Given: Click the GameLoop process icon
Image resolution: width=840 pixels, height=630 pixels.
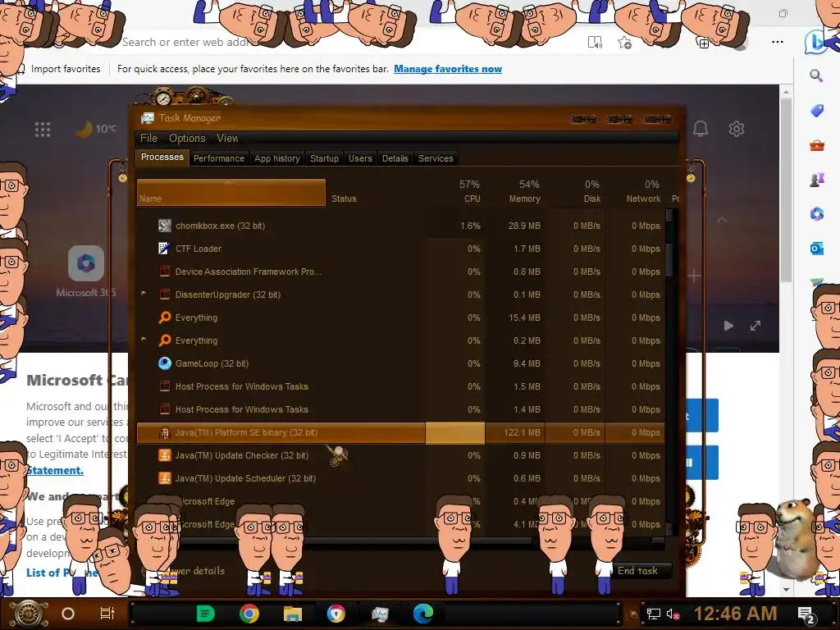Looking at the screenshot, I should [164, 363].
